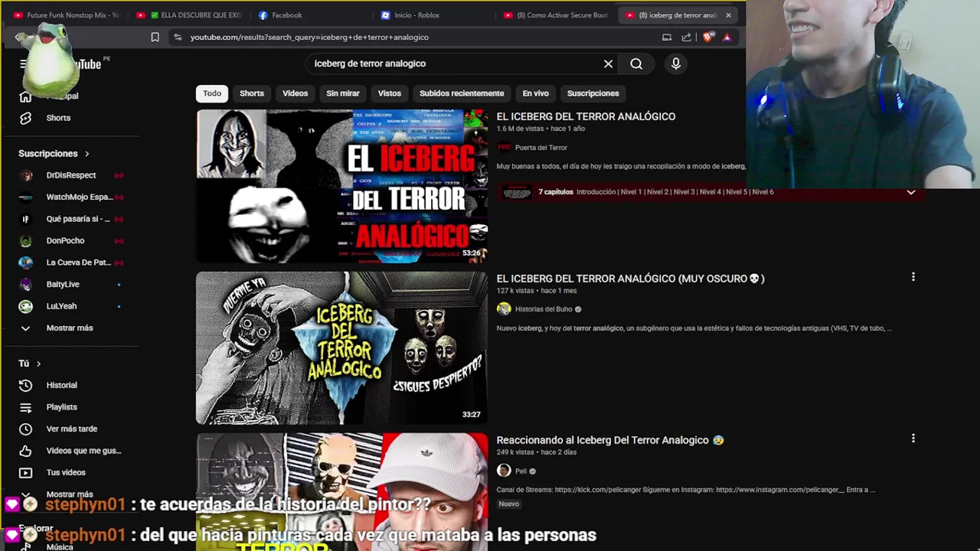Close the iceberg de terror analogico tab
This screenshot has width=980, height=551.
[x=728, y=15]
